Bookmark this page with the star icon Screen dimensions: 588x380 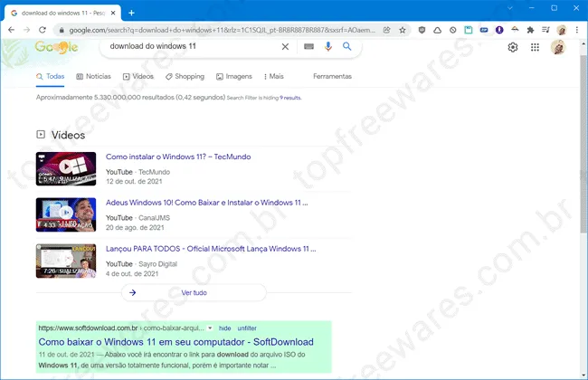click(x=403, y=30)
